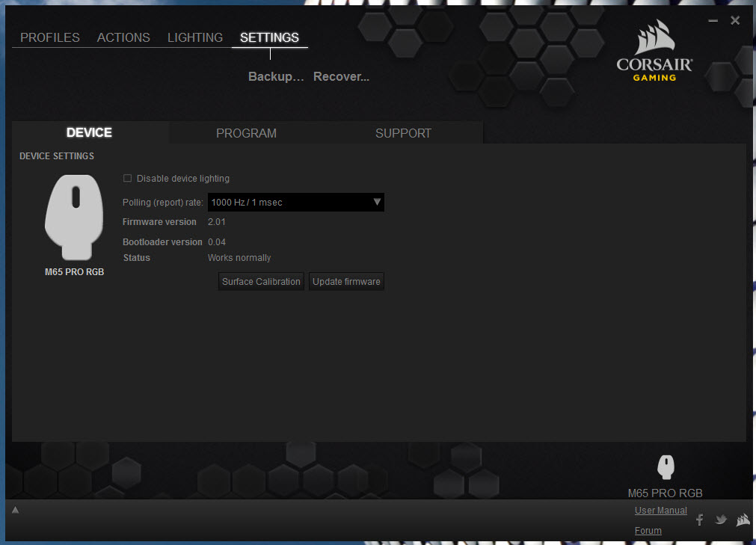Click firmware version value 2.01
This screenshot has height=545, width=756.
point(217,222)
